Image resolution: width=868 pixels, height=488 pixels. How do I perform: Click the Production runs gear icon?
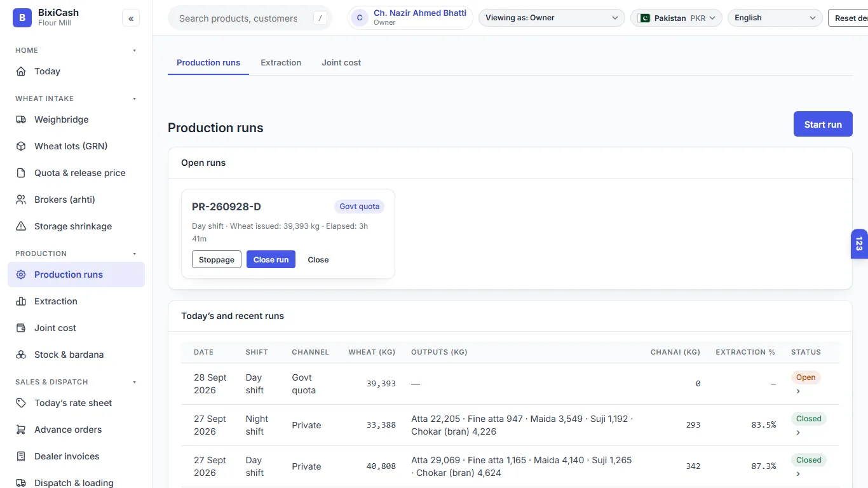(x=21, y=274)
